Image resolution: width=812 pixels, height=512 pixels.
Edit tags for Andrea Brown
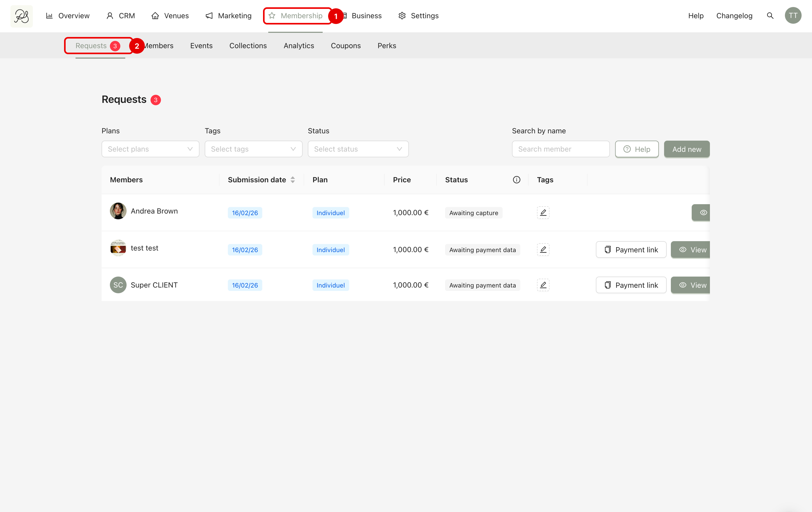543,213
